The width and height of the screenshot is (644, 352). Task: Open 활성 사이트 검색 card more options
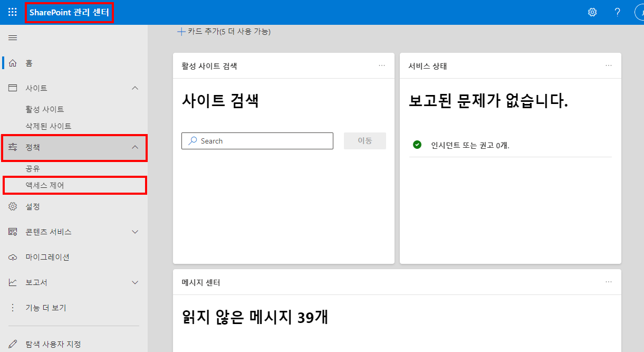382,65
